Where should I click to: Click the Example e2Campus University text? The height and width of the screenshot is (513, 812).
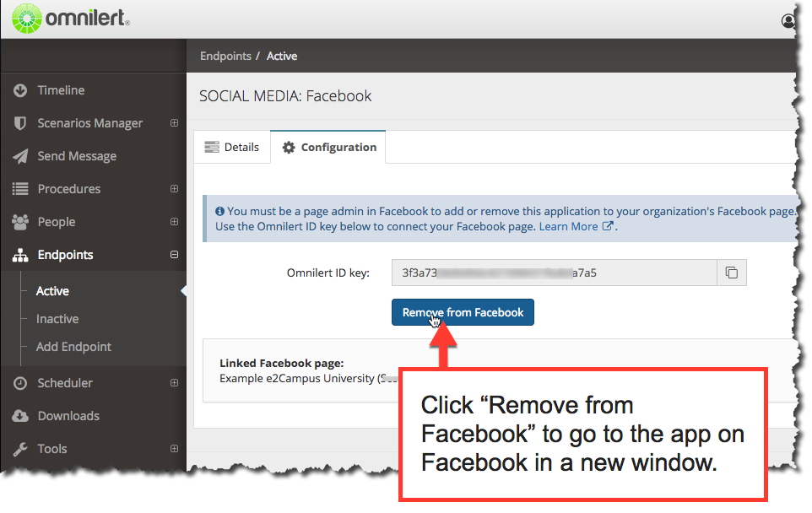[x=297, y=378]
